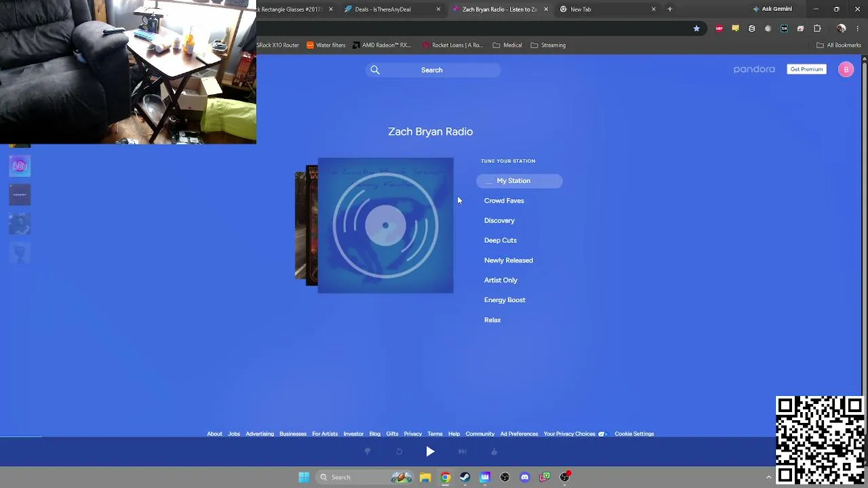Image resolution: width=868 pixels, height=488 pixels.
Task: Open the AMD Radeon RX bookmark
Action: (382, 45)
